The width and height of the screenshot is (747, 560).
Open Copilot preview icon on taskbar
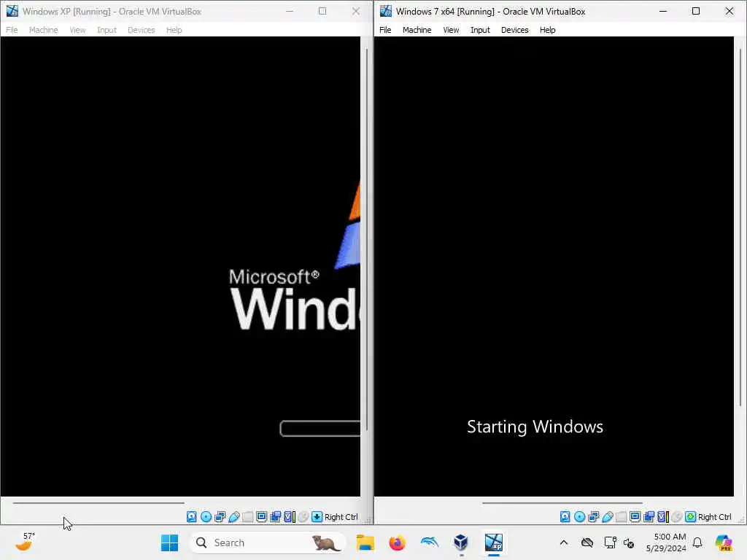click(724, 542)
